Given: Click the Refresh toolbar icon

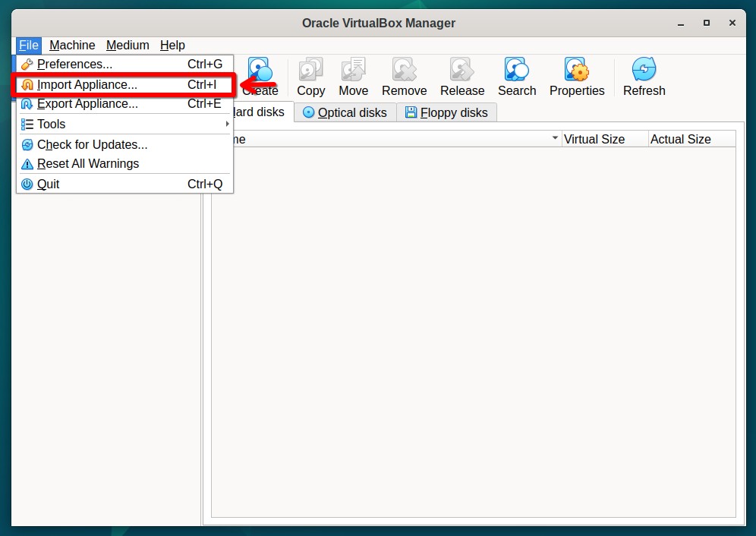Looking at the screenshot, I should 644,70.
